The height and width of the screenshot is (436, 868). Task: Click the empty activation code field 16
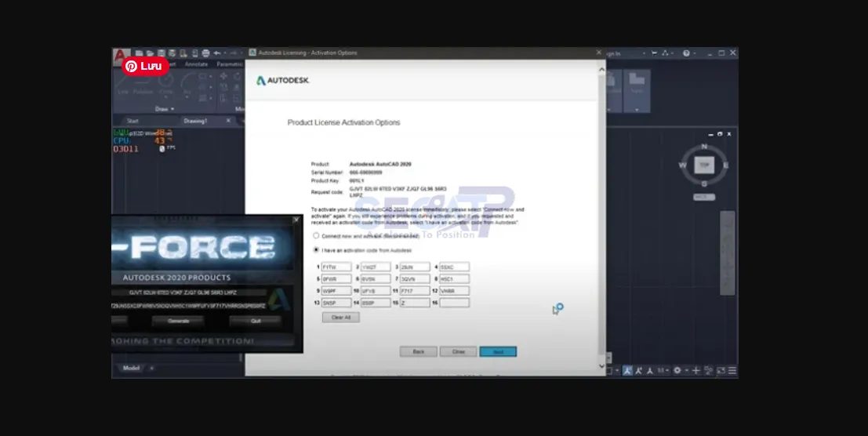click(455, 303)
